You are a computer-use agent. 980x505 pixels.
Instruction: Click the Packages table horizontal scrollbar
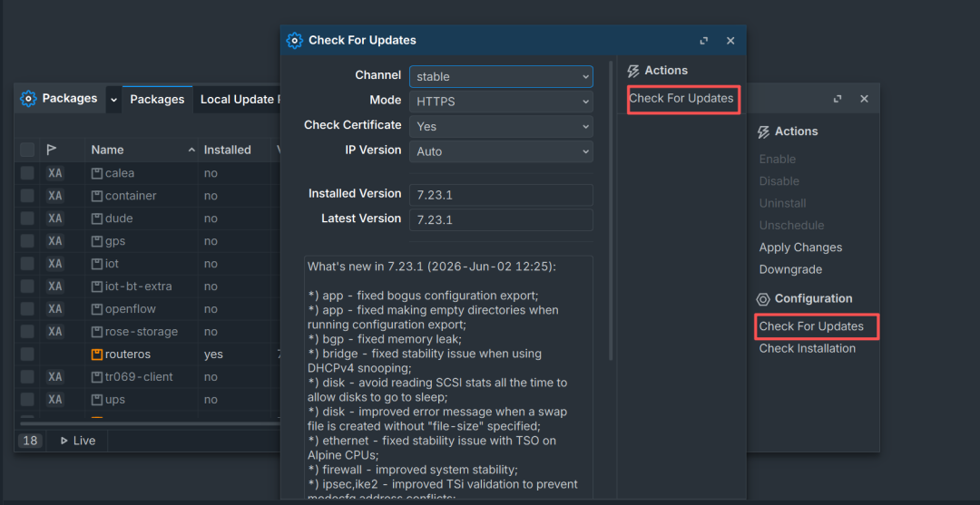coord(150,423)
